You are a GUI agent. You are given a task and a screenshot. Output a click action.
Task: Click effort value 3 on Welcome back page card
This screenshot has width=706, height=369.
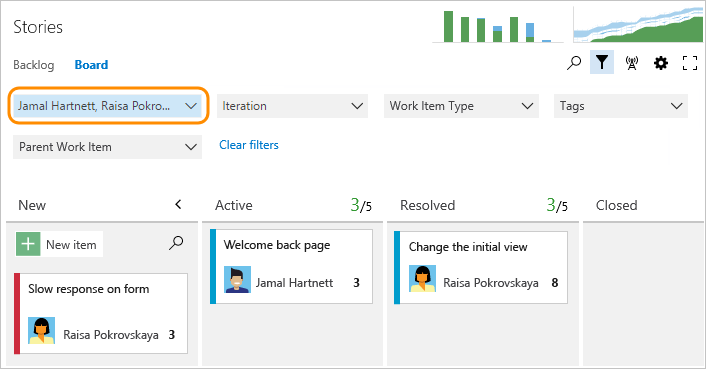point(357,283)
